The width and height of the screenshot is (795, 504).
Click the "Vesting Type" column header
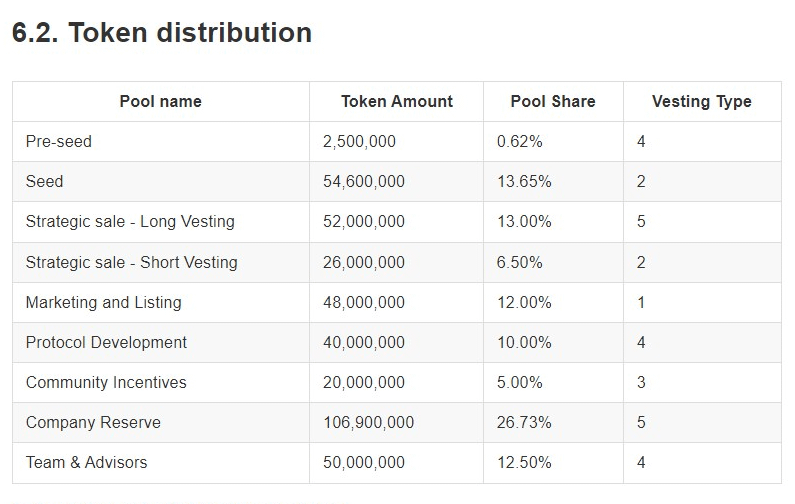pos(701,101)
